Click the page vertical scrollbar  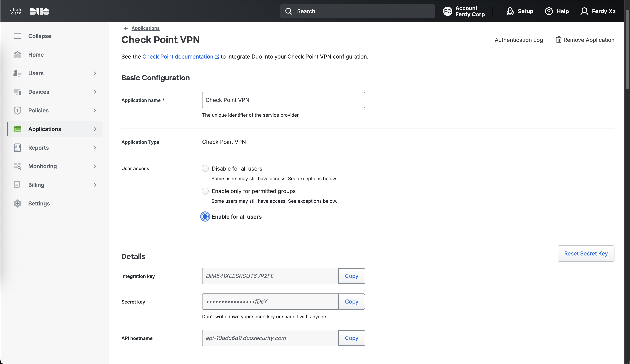(627, 50)
